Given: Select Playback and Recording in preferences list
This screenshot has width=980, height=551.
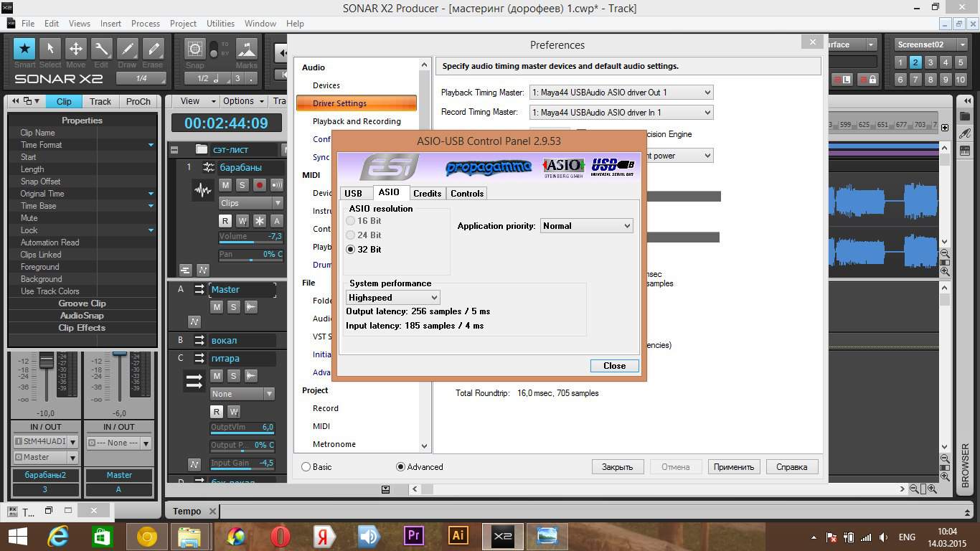Looking at the screenshot, I should 357,121.
